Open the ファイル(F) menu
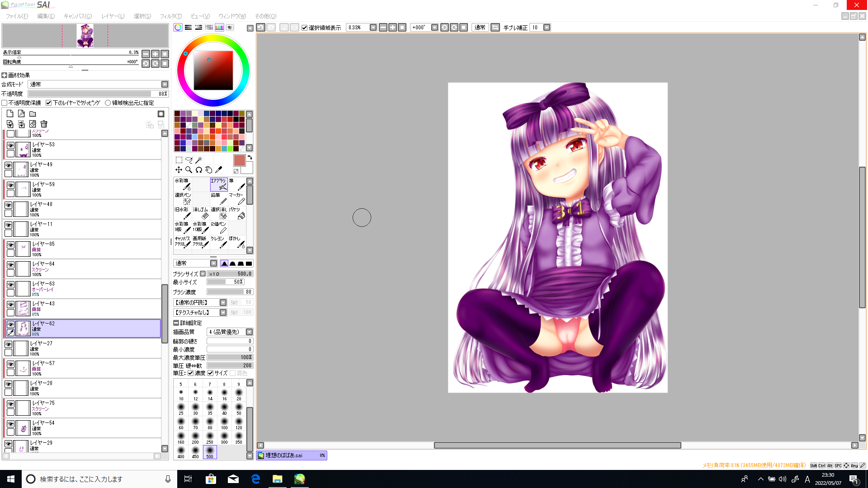Image resolution: width=868 pixels, height=488 pixels. 16,16
